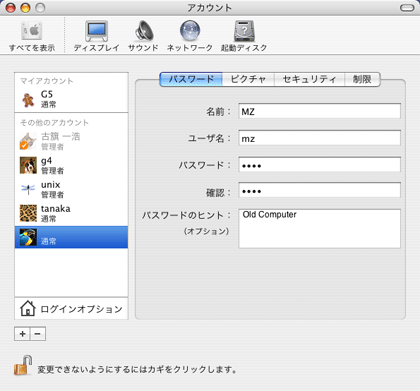Open the 起動ディスク startup disk icon

coord(244,36)
